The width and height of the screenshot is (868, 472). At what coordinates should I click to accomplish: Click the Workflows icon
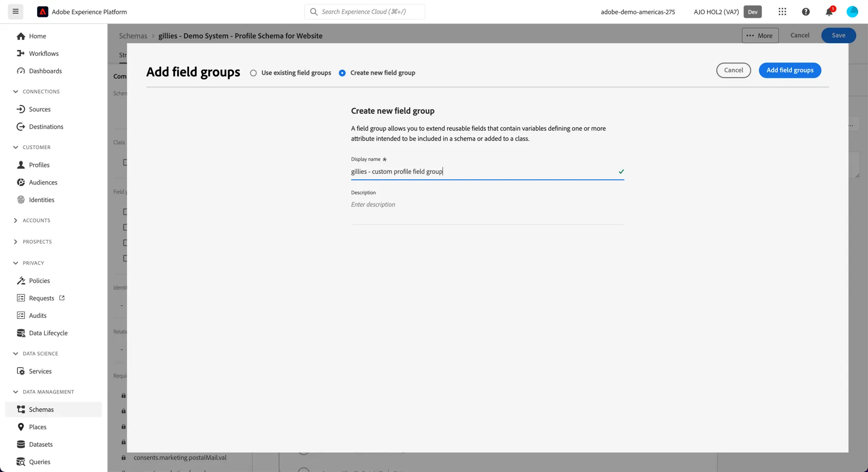21,54
